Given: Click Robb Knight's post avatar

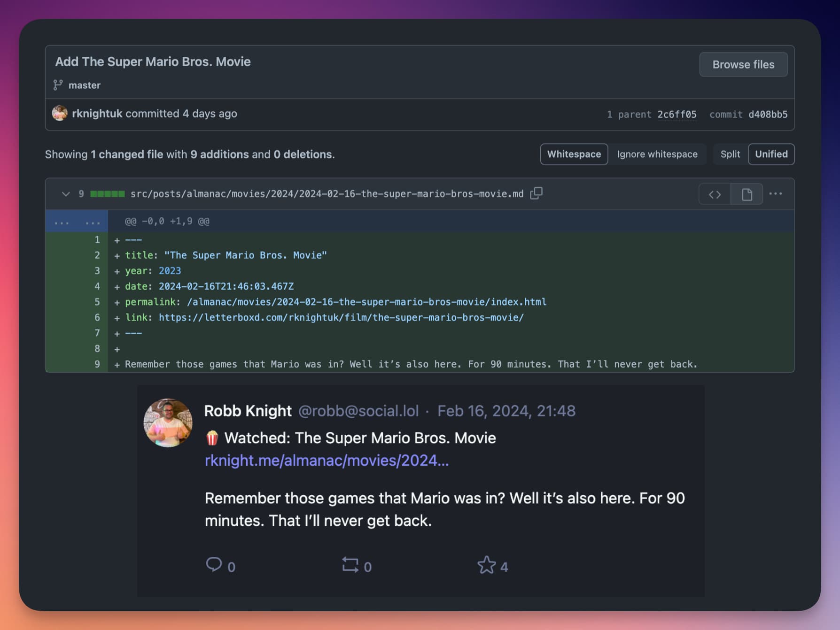Looking at the screenshot, I should point(168,423).
